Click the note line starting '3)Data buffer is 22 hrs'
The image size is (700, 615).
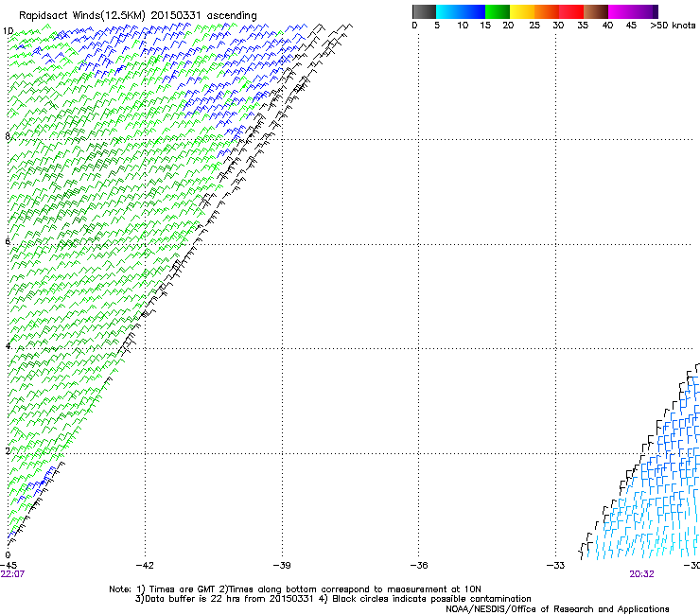coord(333,599)
